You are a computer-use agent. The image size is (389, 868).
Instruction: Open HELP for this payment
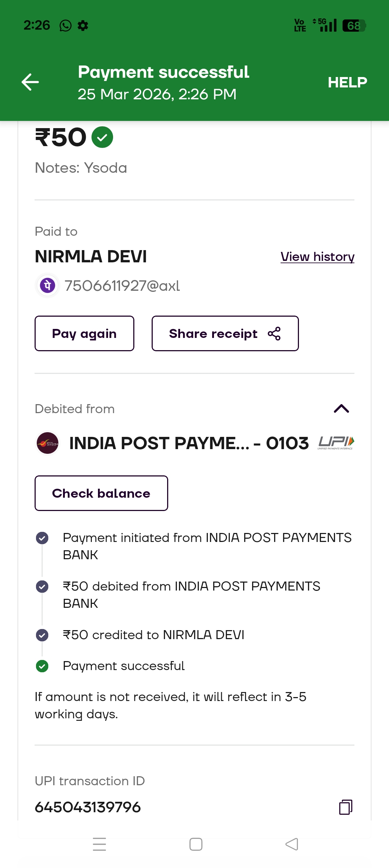pos(347,82)
